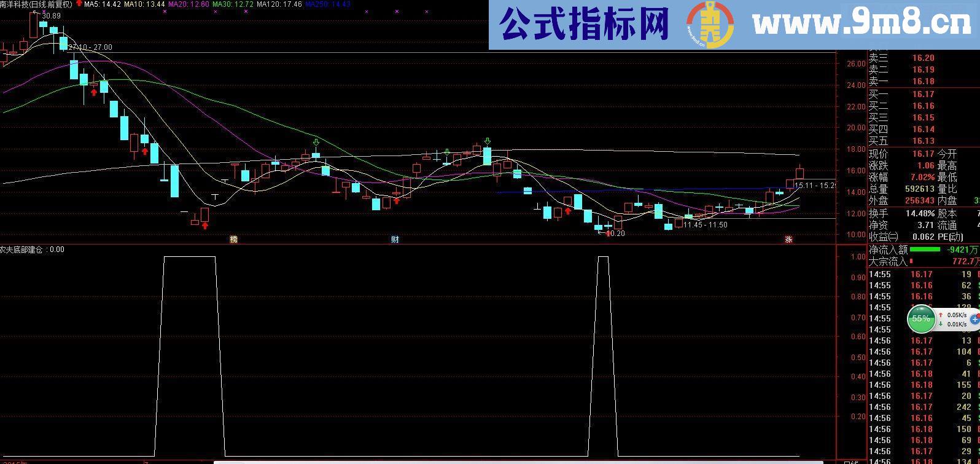Click the tick row with volume 150
980x464 pixels.
click(924, 430)
